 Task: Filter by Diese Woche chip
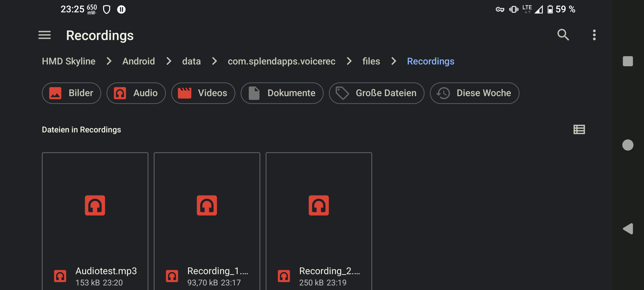coord(474,93)
